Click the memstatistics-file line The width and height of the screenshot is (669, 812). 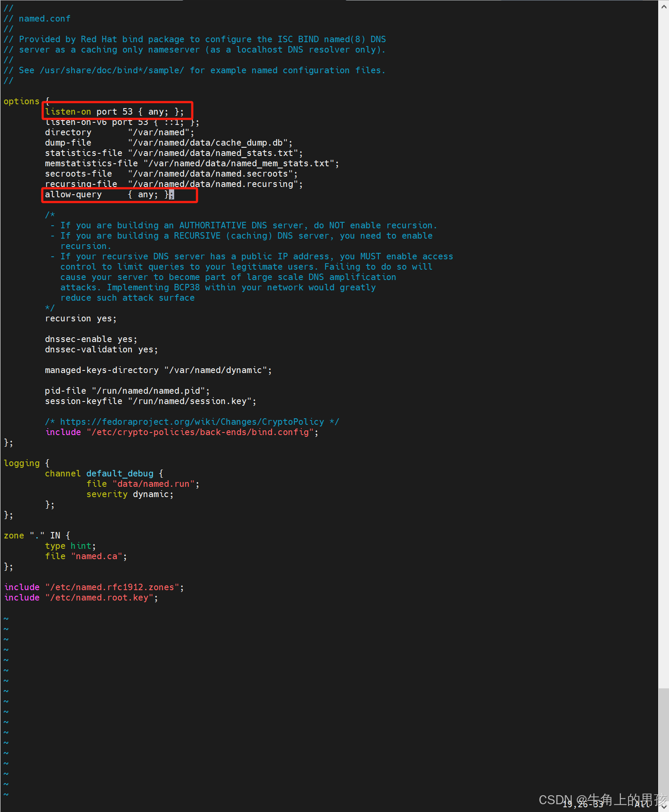coord(192,163)
